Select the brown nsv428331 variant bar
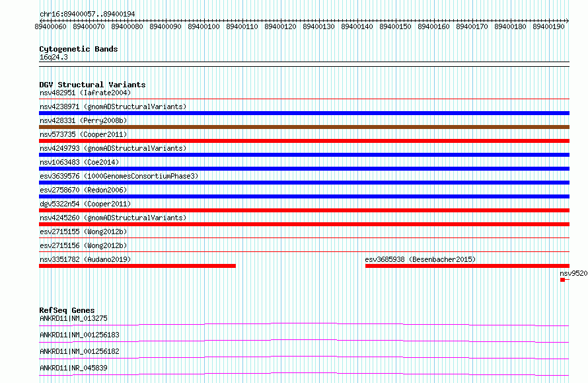The width and height of the screenshot is (588, 383). pos(304,127)
